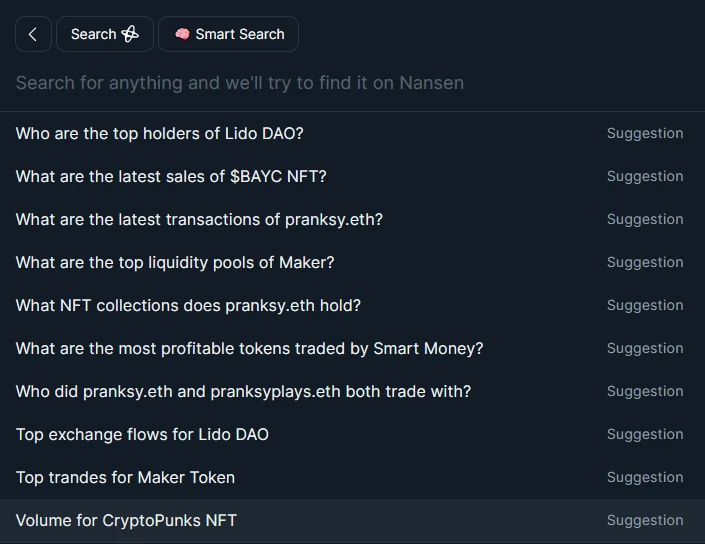Screen dimensions: 705x544
Task: Click the brain icon in Smart Search
Action: pos(182,34)
